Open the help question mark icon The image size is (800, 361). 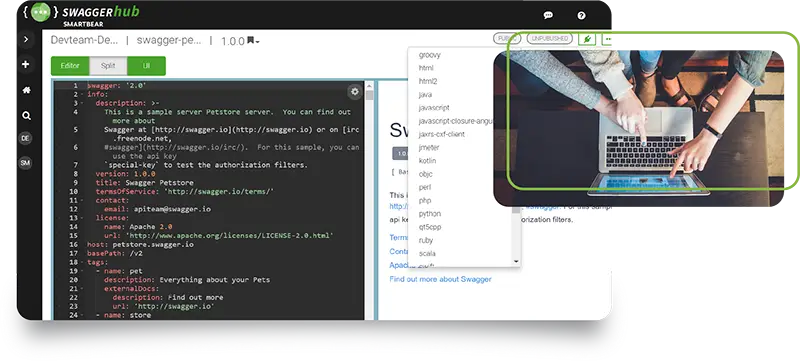[581, 15]
